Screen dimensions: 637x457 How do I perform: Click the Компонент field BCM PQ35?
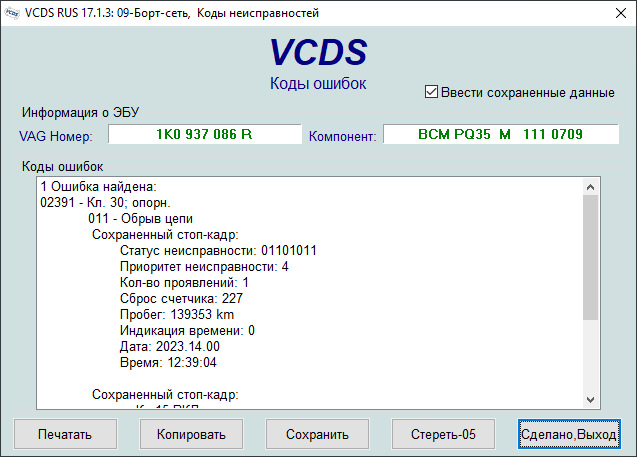point(500,134)
